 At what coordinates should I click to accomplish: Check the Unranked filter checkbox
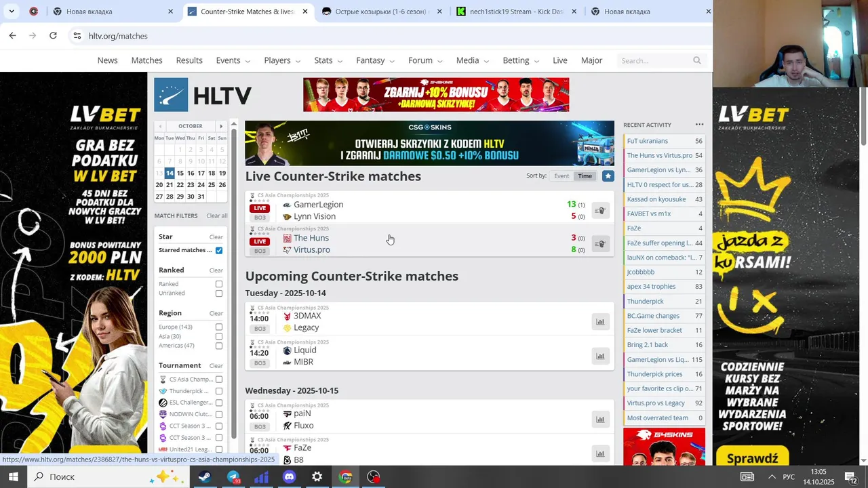(x=219, y=293)
